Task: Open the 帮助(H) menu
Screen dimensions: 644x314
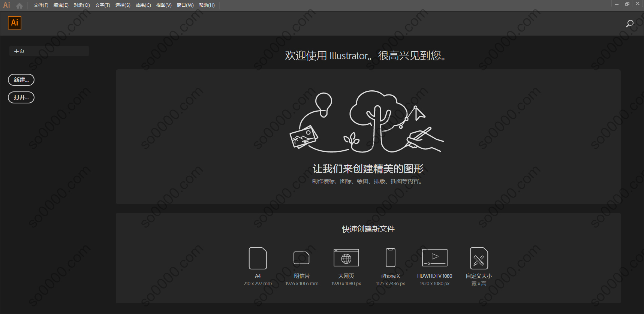Action: 207,5
